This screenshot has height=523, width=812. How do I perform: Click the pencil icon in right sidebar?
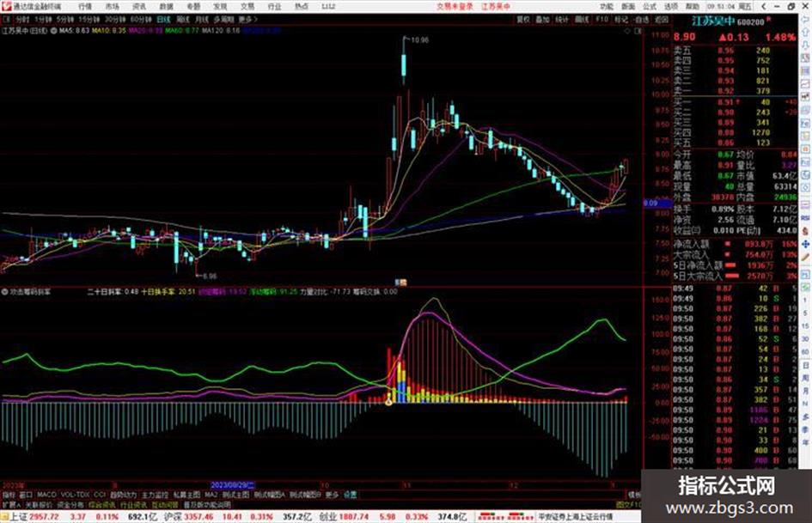(805, 258)
